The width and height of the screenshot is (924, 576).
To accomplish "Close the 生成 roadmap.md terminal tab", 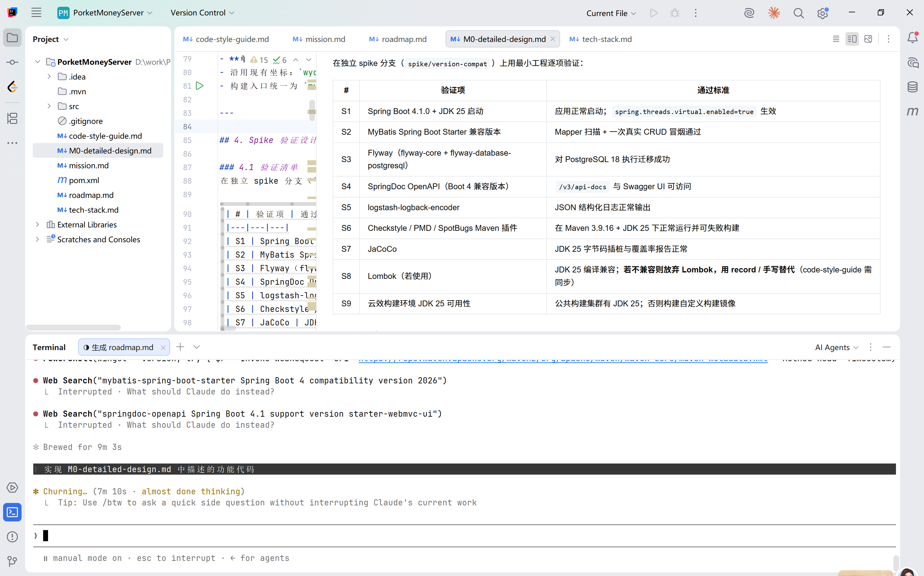I will click(x=163, y=347).
